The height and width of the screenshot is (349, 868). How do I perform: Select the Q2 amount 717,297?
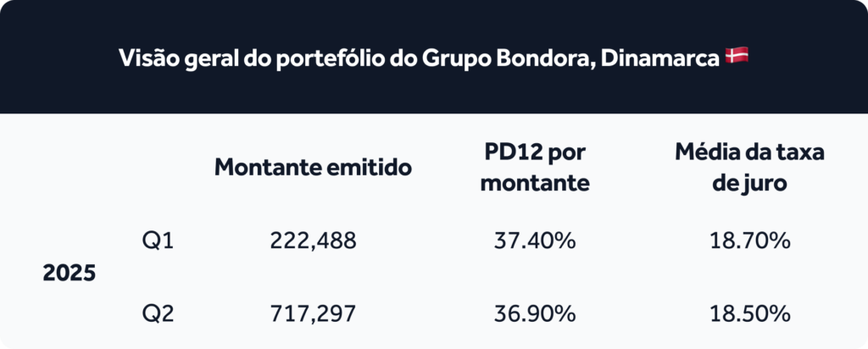pos(314,314)
